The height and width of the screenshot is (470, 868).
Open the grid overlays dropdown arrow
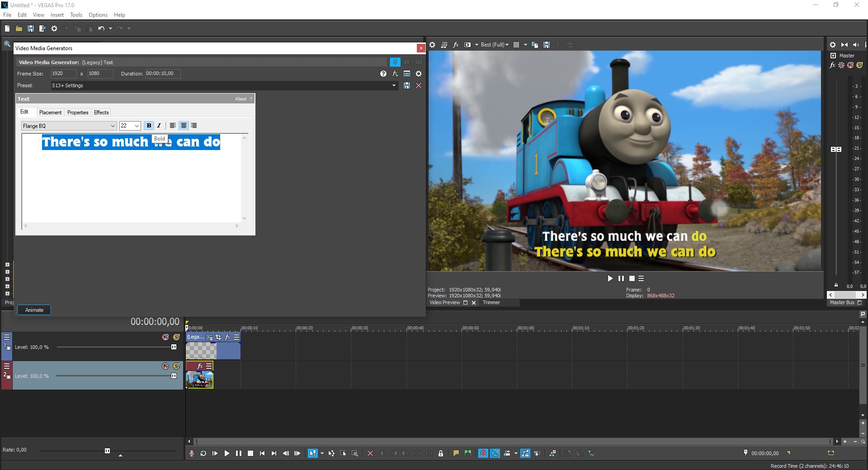[x=525, y=45]
